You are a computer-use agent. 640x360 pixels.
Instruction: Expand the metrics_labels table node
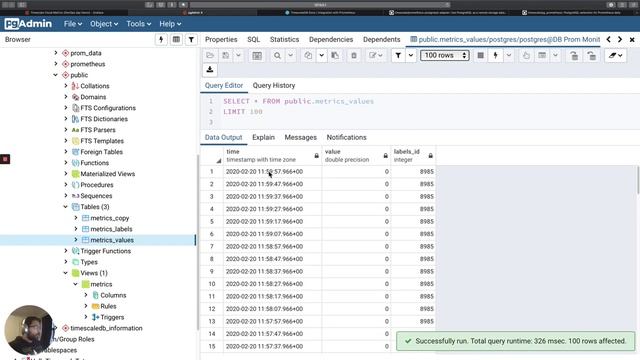click(76, 229)
